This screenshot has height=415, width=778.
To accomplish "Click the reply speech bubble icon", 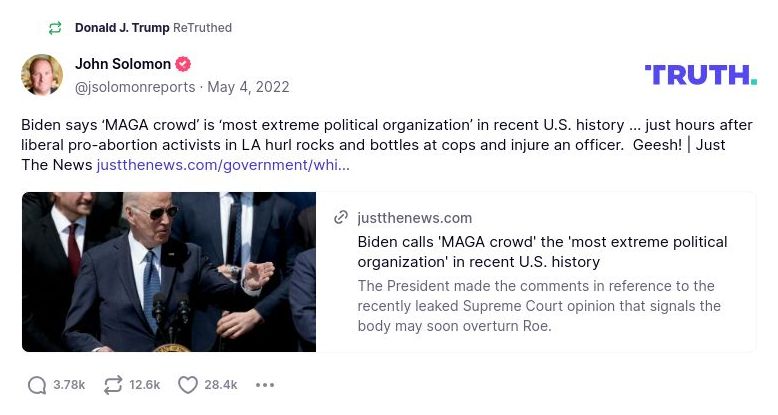I will (x=37, y=385).
